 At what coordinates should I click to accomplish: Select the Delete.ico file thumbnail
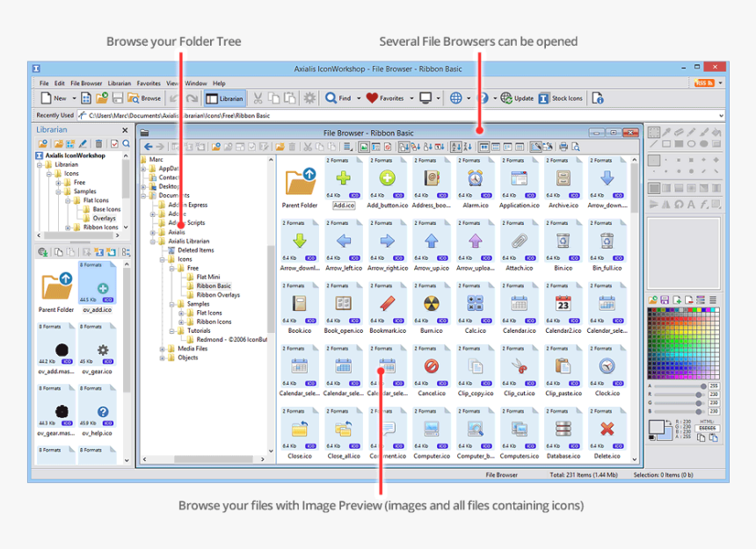(x=607, y=434)
